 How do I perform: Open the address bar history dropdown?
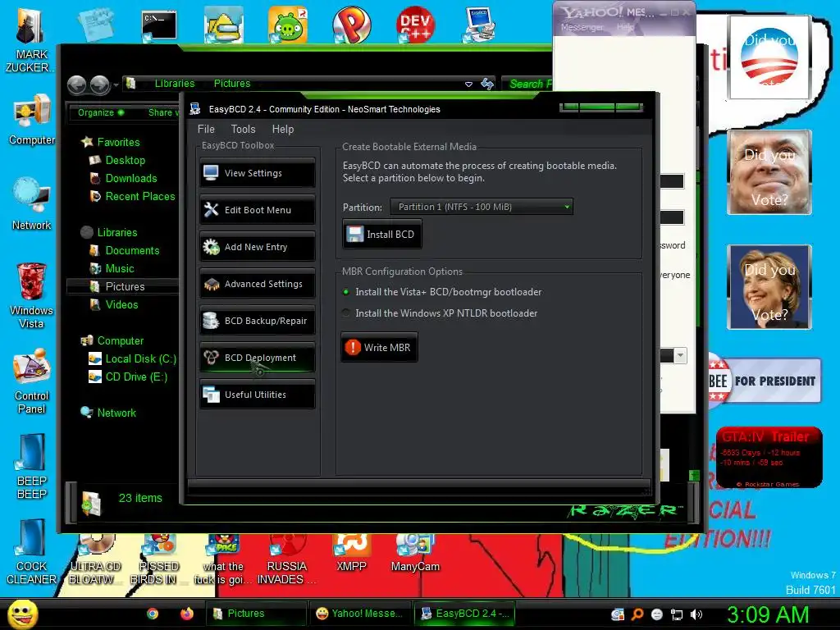[468, 84]
